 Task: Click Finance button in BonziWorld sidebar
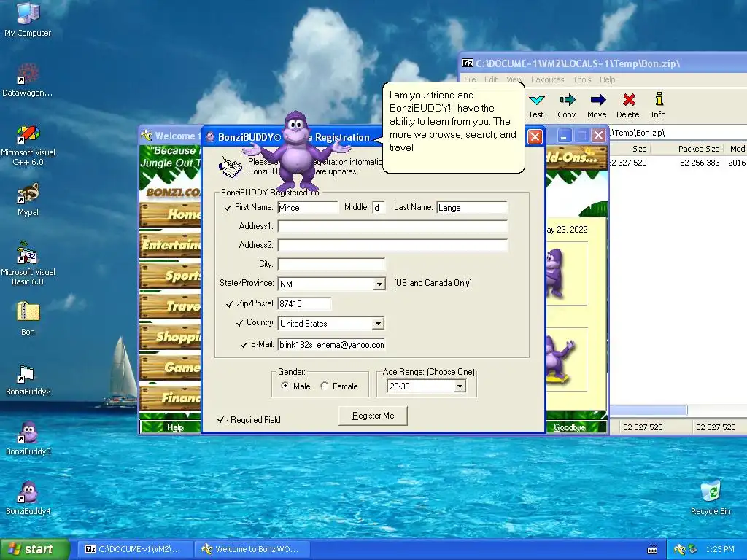point(170,398)
